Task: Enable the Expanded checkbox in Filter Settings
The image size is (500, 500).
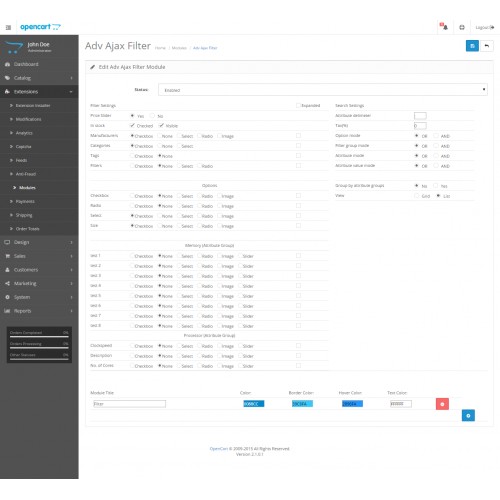Action: point(298,105)
